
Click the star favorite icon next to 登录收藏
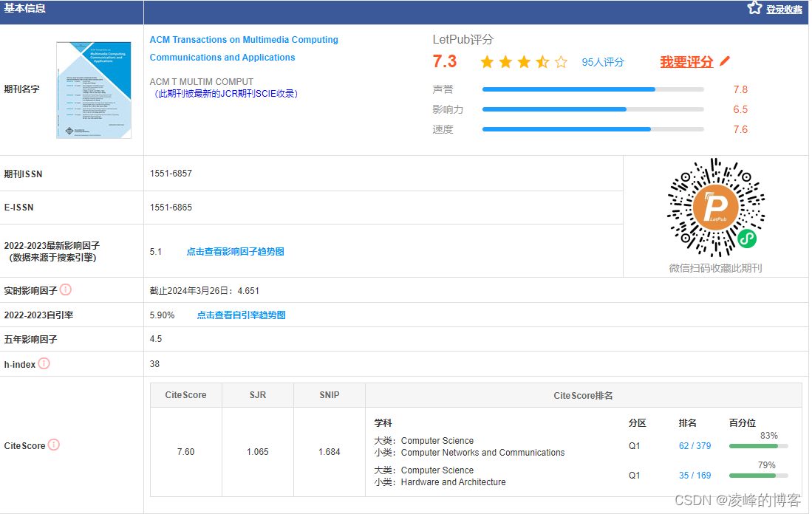754,8
